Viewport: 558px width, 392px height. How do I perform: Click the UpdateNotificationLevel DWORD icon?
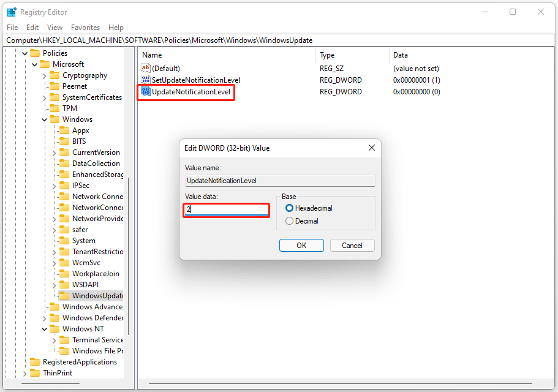coord(146,91)
